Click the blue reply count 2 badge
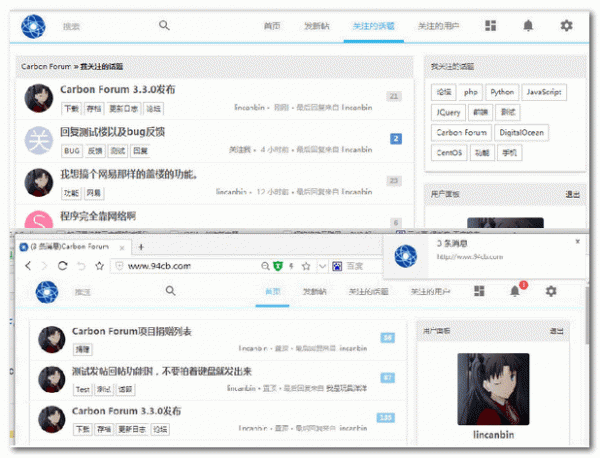Viewport: 600px width, 458px height. tap(396, 139)
